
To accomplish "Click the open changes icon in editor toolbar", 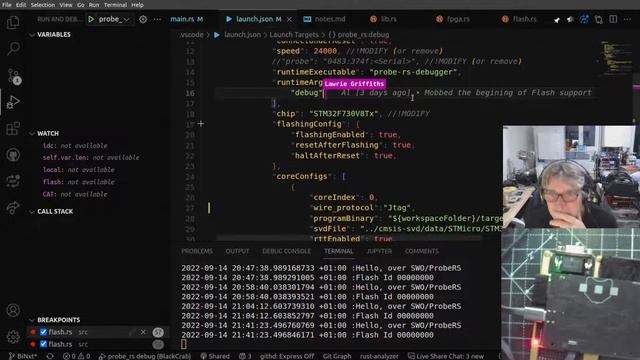I will [598, 19].
